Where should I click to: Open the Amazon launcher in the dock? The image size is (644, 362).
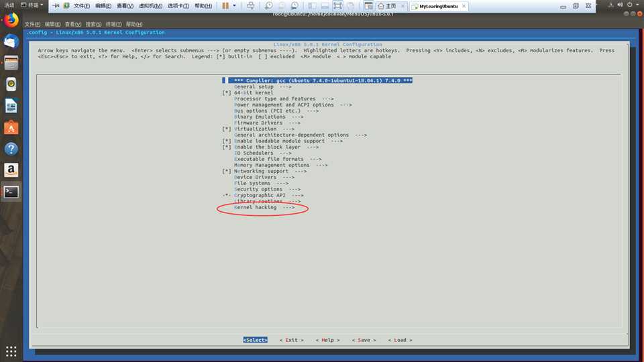pyautogui.click(x=11, y=170)
